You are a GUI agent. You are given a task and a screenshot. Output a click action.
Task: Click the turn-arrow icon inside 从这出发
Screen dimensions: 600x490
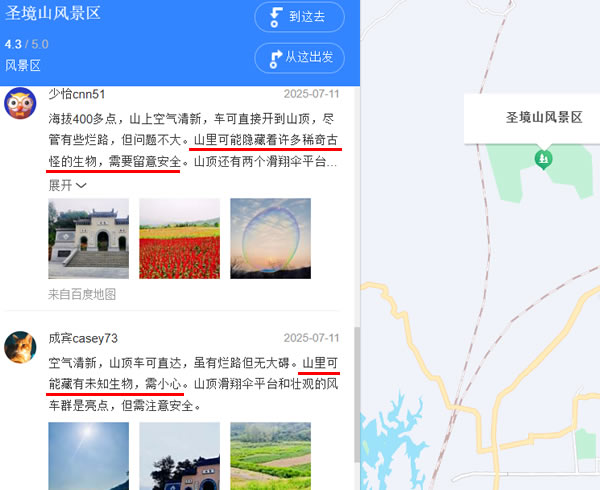[275, 59]
